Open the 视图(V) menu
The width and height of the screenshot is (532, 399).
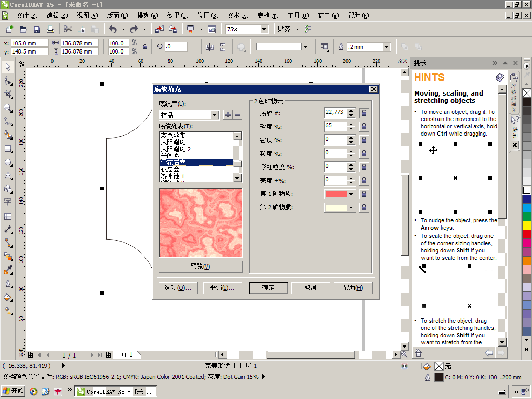point(87,16)
